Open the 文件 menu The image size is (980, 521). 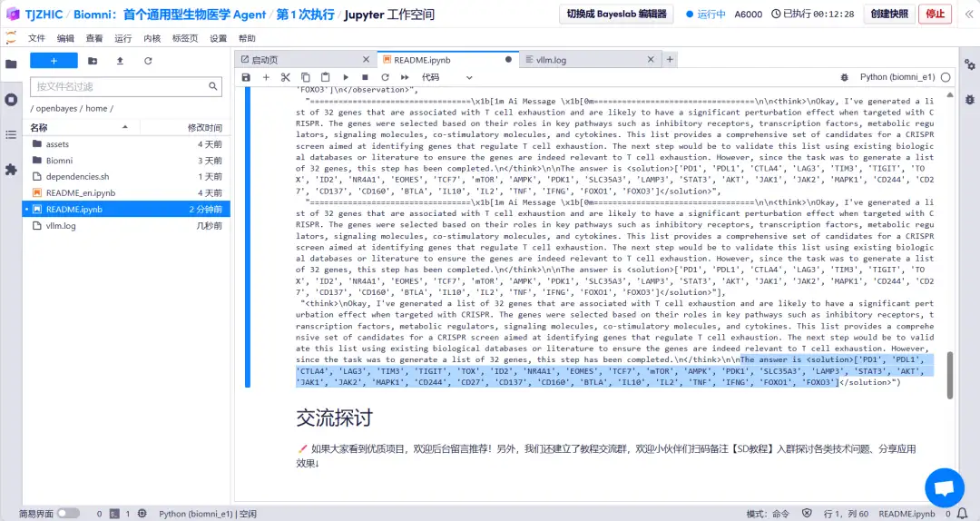click(x=36, y=38)
